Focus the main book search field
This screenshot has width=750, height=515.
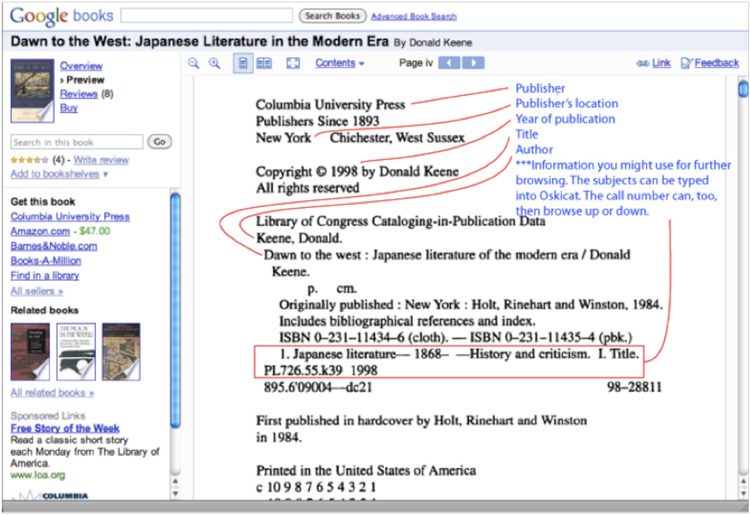click(x=207, y=15)
